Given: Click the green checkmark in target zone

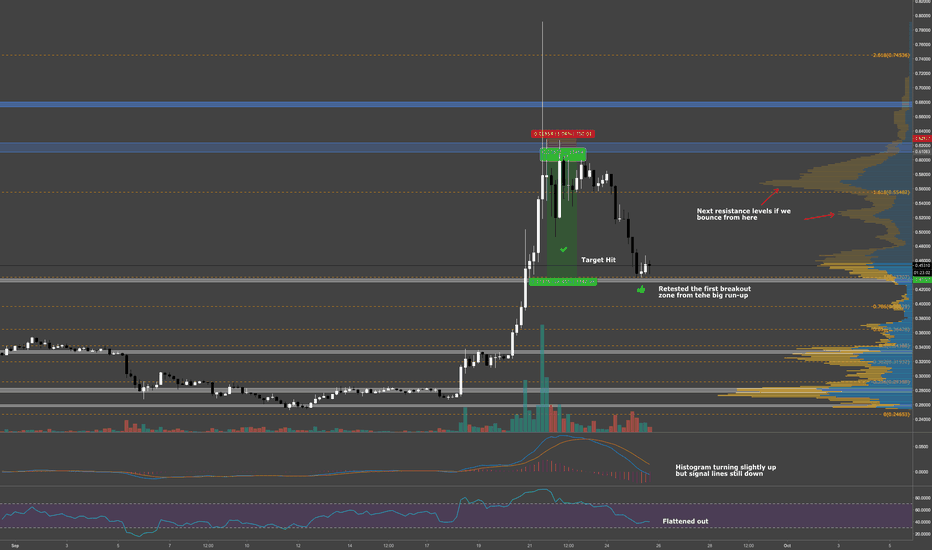Looking at the screenshot, I should (563, 250).
